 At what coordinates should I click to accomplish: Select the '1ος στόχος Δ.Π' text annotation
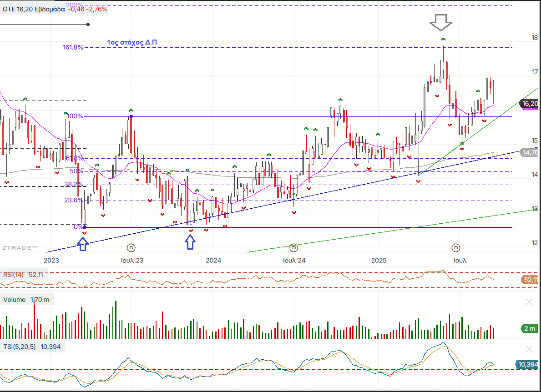click(x=132, y=42)
